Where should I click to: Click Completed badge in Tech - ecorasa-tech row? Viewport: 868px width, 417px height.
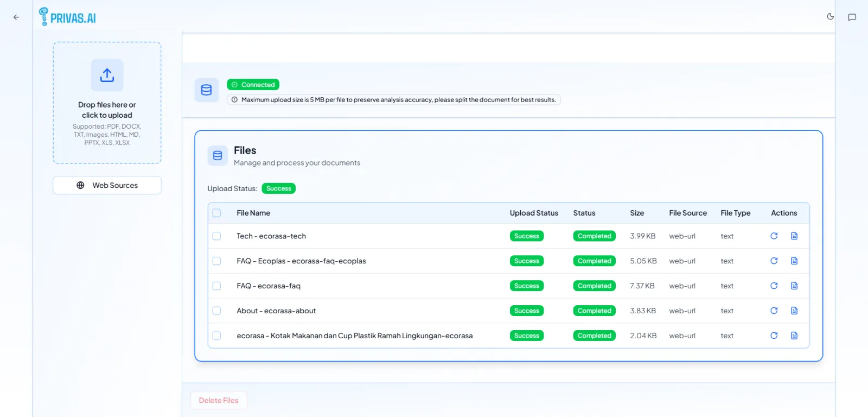595,236
